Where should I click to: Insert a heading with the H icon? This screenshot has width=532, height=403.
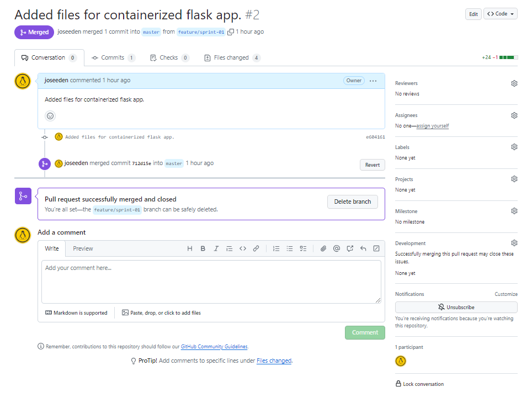click(x=190, y=248)
